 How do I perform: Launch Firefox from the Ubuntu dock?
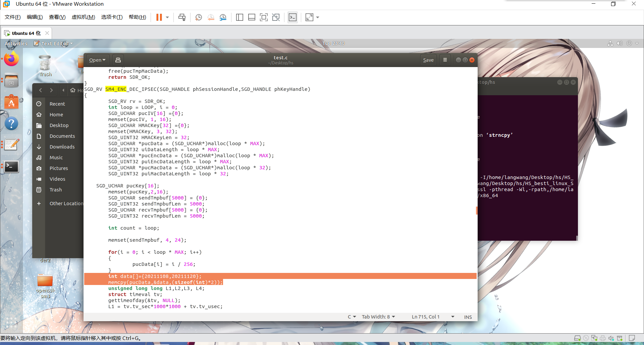pos(11,59)
